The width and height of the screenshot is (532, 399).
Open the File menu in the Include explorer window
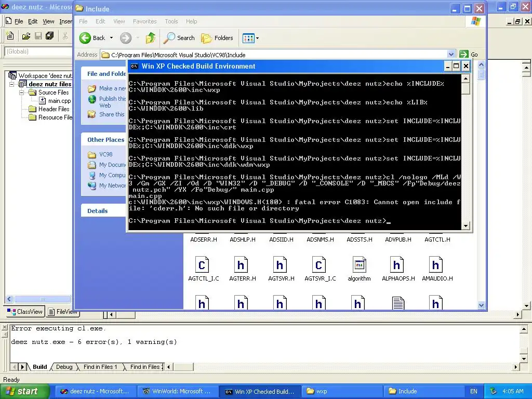tap(83, 21)
